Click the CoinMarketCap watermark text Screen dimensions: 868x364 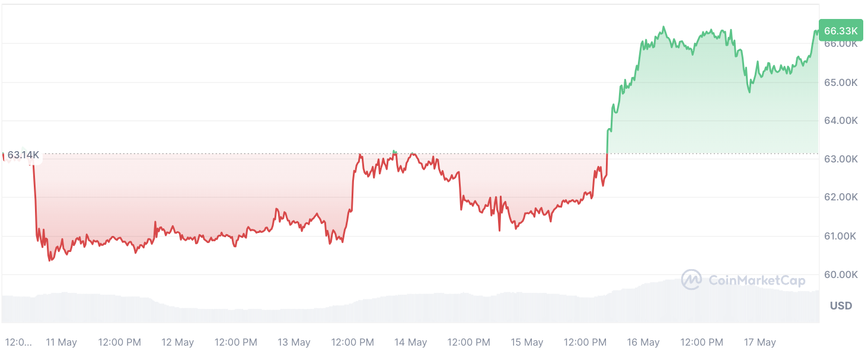(x=757, y=280)
